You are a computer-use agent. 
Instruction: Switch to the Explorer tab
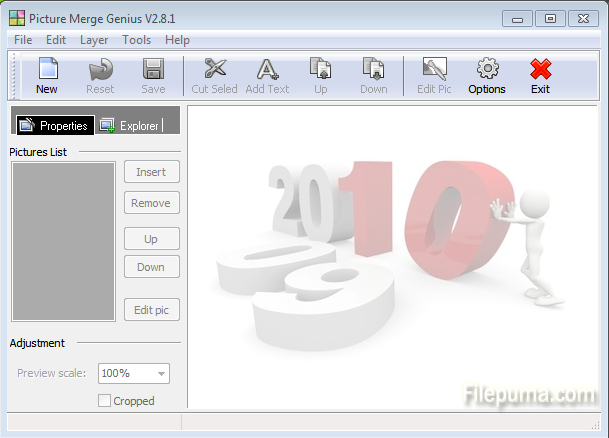tap(130, 126)
